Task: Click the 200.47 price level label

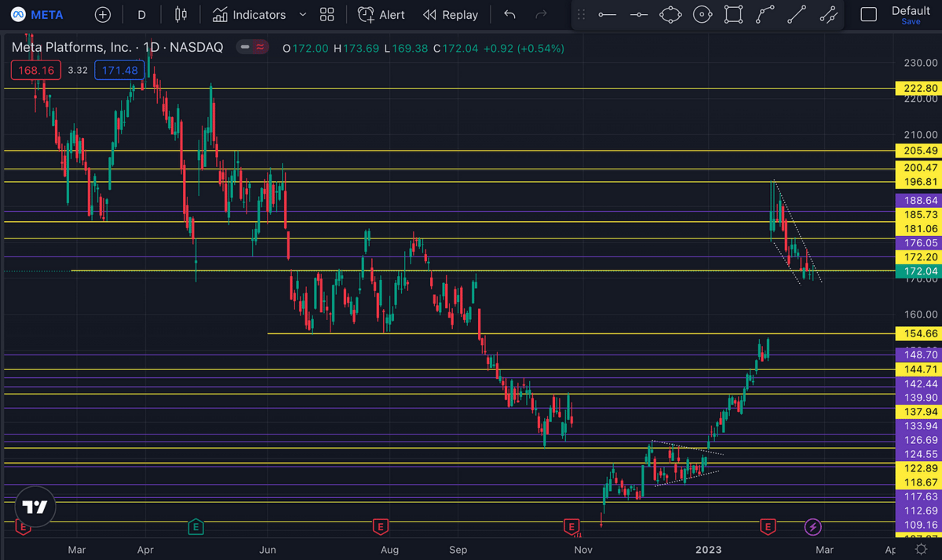Action: point(918,168)
